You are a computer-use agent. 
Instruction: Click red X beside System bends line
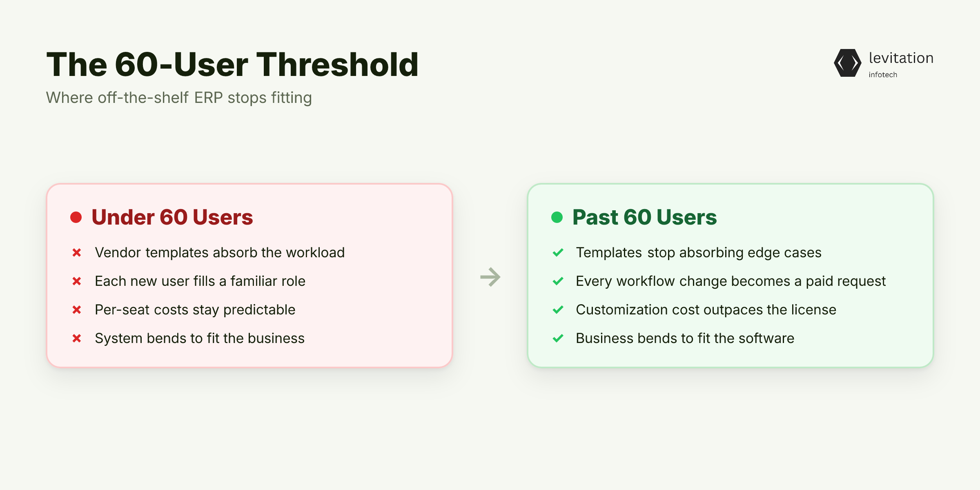point(76,339)
